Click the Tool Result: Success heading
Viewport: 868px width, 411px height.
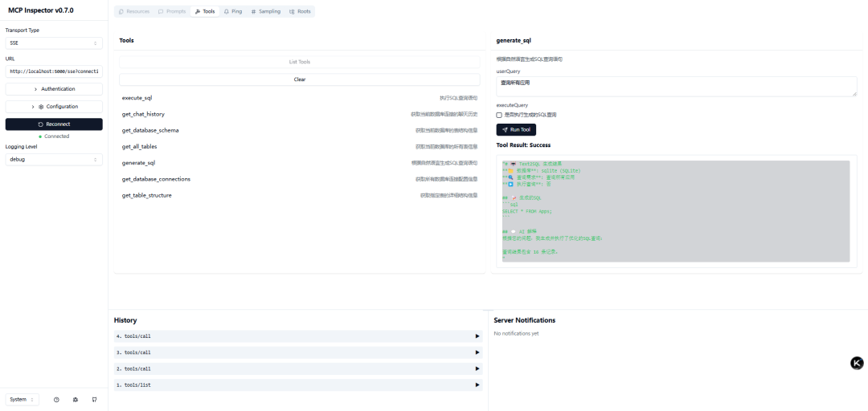(523, 145)
